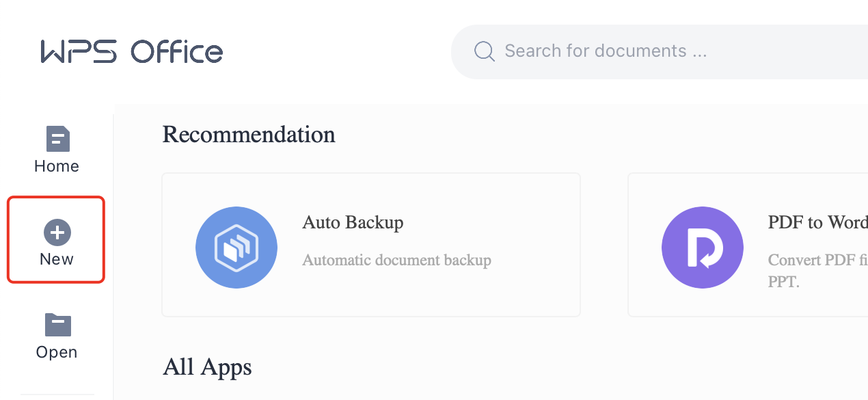Click the Home document icon
The width and height of the screenshot is (868, 400).
click(x=57, y=139)
